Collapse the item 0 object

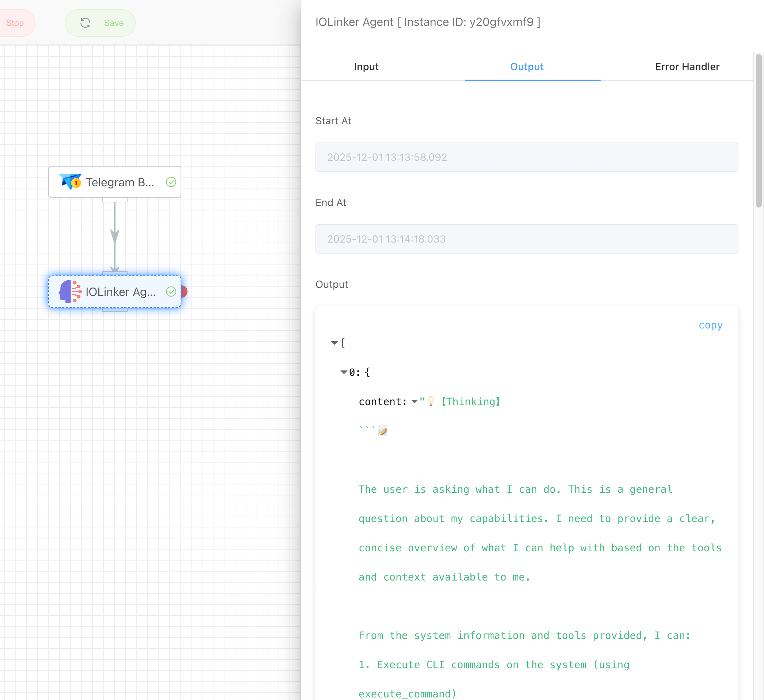click(x=344, y=372)
